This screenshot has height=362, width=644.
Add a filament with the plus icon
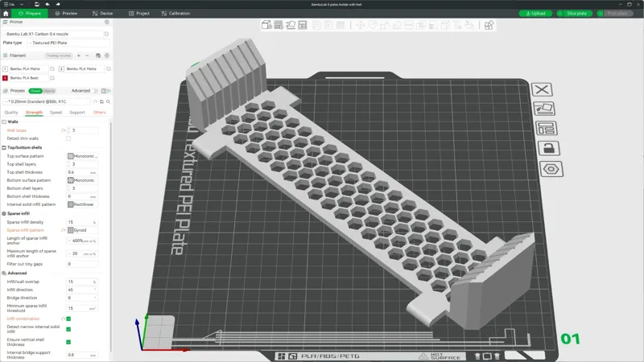pyautogui.click(x=79, y=56)
